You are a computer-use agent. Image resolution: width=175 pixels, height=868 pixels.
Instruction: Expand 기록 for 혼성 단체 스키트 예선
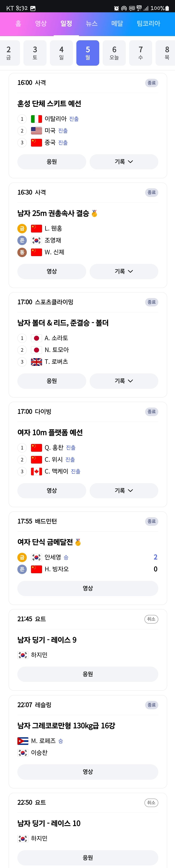pyautogui.click(x=124, y=162)
